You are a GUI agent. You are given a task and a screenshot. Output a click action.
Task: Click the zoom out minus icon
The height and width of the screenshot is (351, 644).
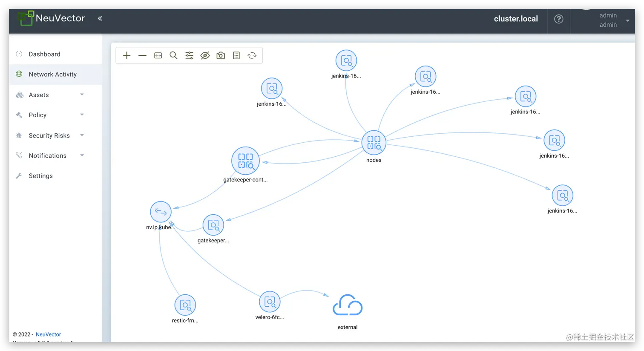pyautogui.click(x=142, y=55)
